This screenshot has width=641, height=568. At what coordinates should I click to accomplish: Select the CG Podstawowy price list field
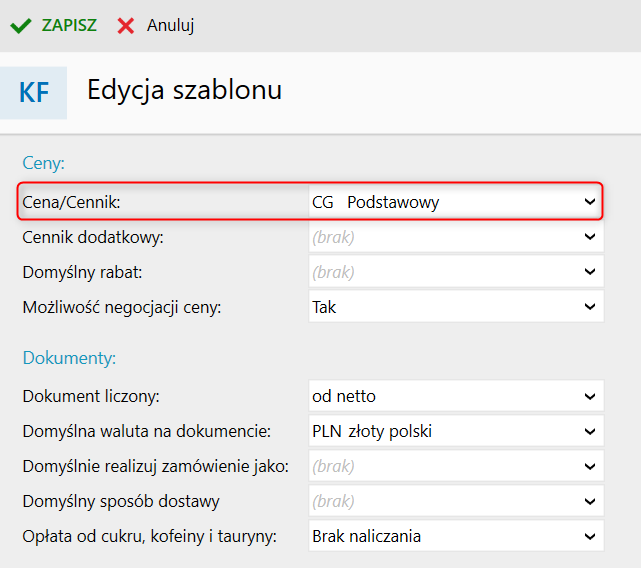pyautogui.click(x=456, y=202)
